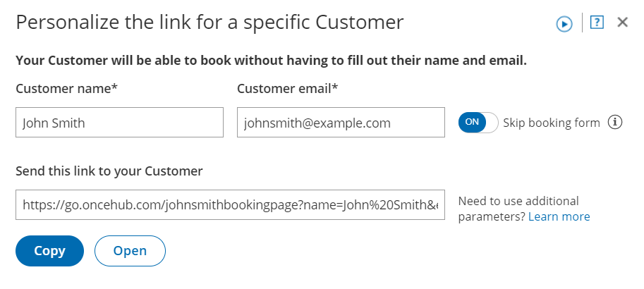Open the help question mark icon

(597, 23)
